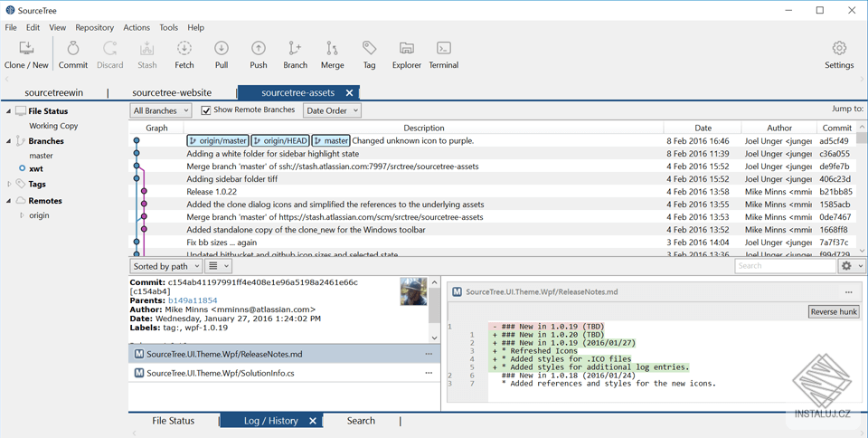The height and width of the screenshot is (438, 868).
Task: Switch to the bottom Search tab
Action: click(x=361, y=421)
